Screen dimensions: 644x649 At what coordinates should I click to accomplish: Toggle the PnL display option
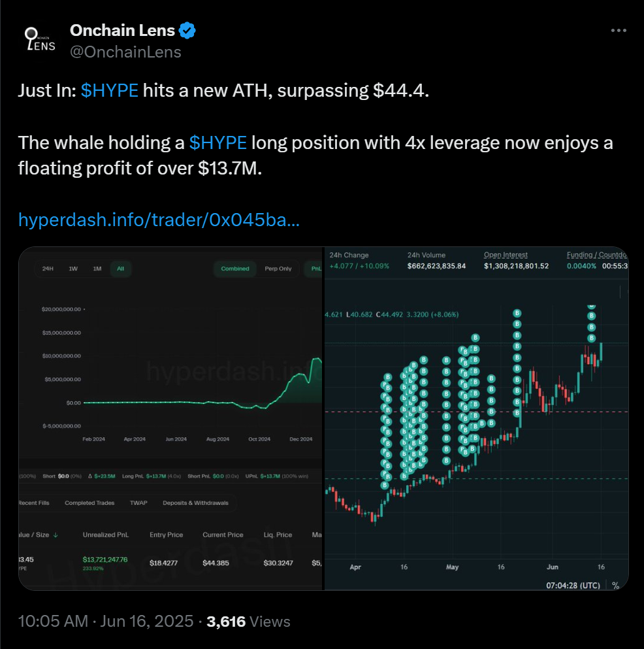pos(315,269)
